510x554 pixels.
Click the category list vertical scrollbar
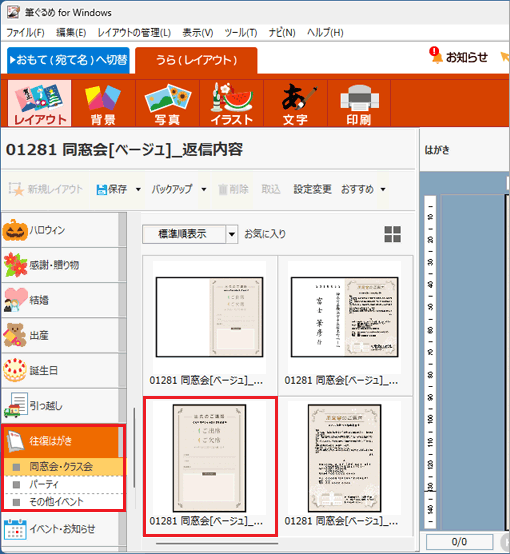point(134,448)
